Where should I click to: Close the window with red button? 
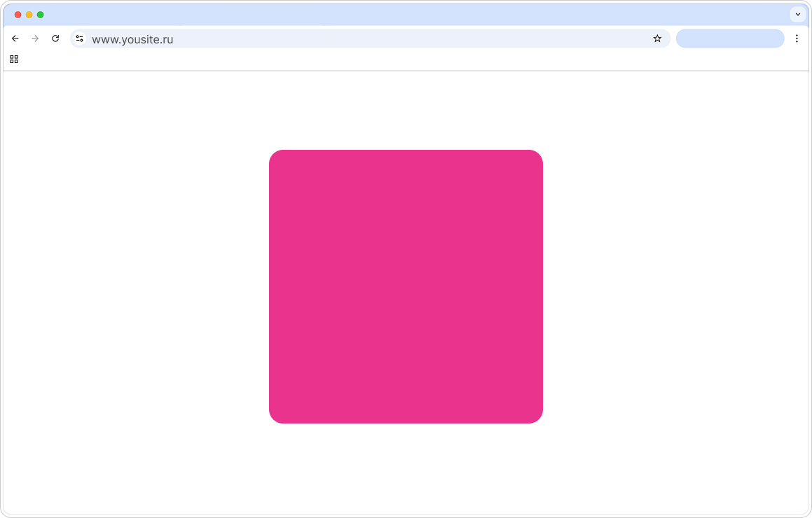(18, 15)
